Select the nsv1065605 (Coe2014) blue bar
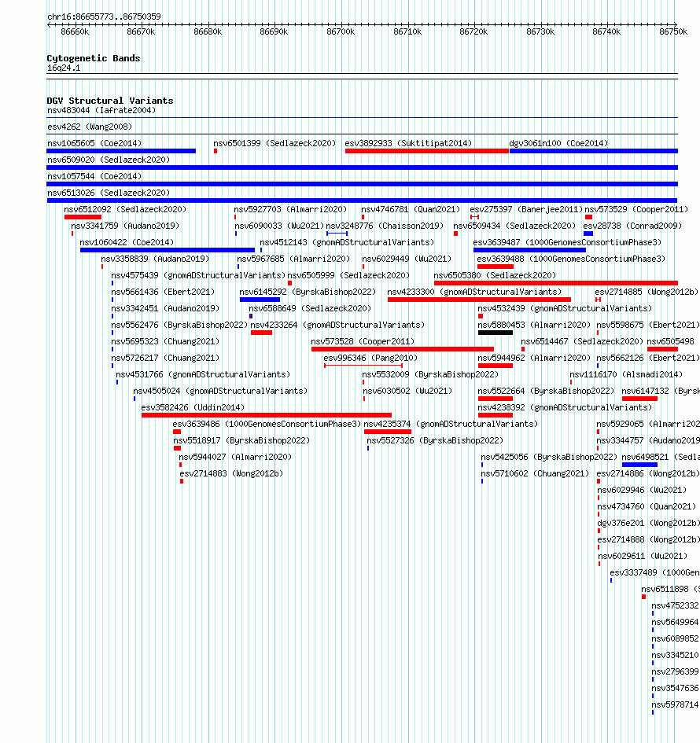Screen dimensions: 700x743 coord(121,151)
